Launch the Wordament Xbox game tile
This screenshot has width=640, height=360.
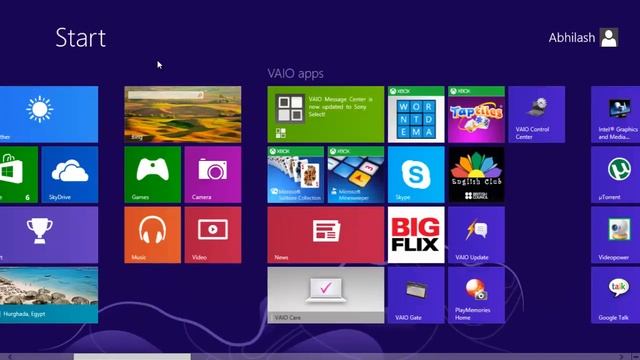416,114
